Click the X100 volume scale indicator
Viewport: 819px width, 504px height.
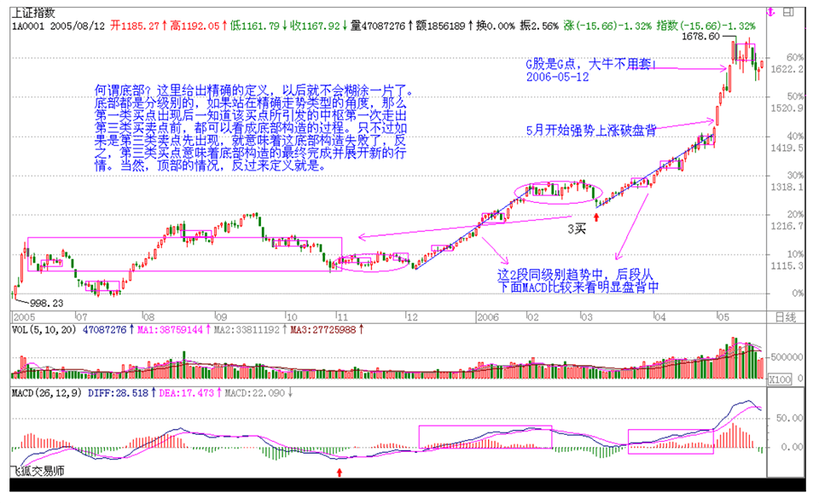point(782,379)
